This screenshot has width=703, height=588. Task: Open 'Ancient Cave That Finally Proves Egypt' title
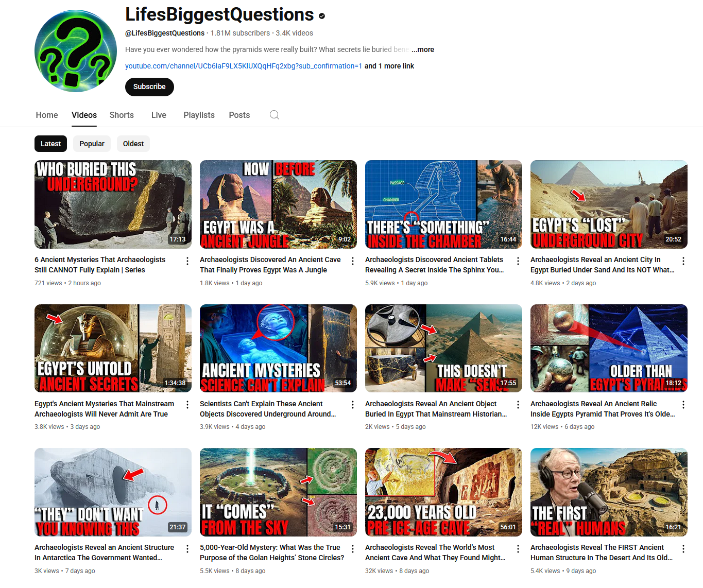(270, 265)
